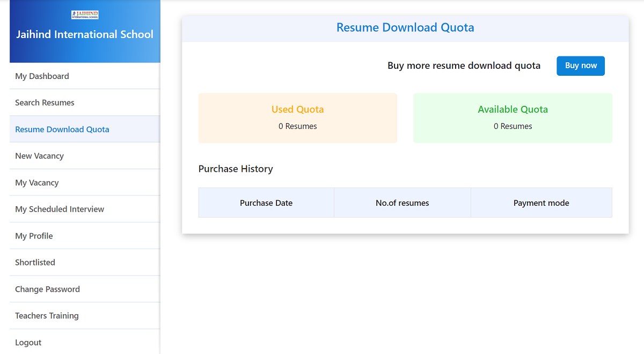The width and height of the screenshot is (644, 354).
Task: Open My Profile settings
Action: pyautogui.click(x=33, y=235)
